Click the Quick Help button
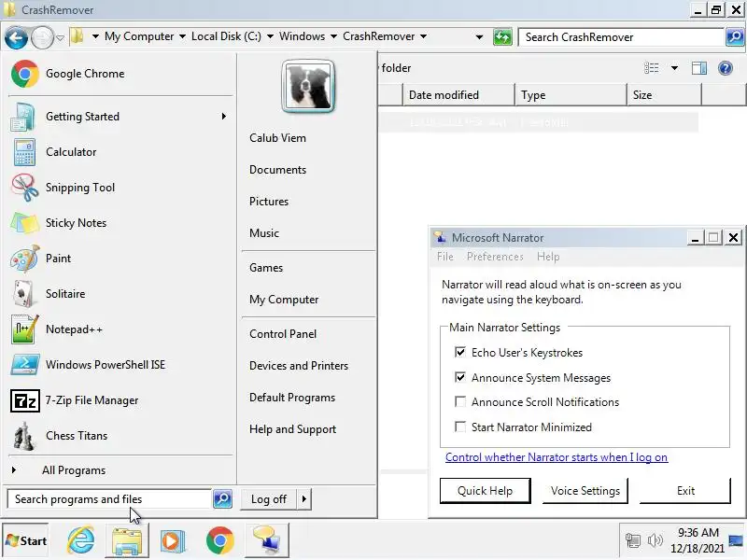The height and width of the screenshot is (560, 747). pos(485,491)
